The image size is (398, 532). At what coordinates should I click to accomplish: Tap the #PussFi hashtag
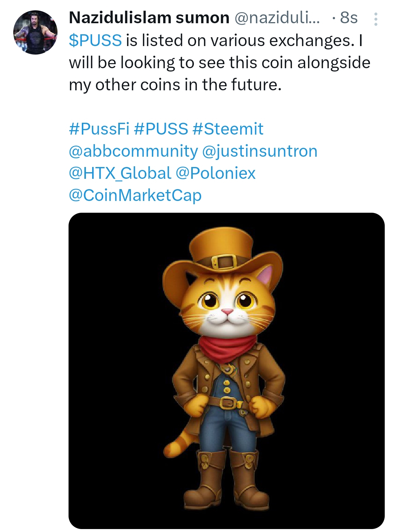(x=99, y=129)
